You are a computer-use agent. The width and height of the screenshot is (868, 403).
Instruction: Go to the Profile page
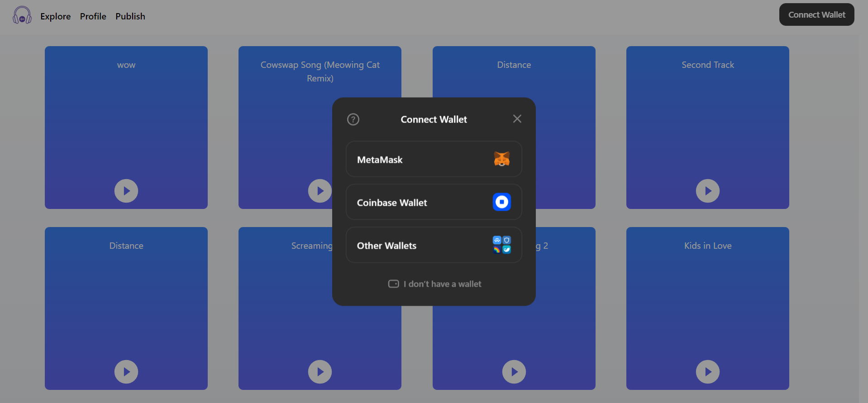coord(93,16)
